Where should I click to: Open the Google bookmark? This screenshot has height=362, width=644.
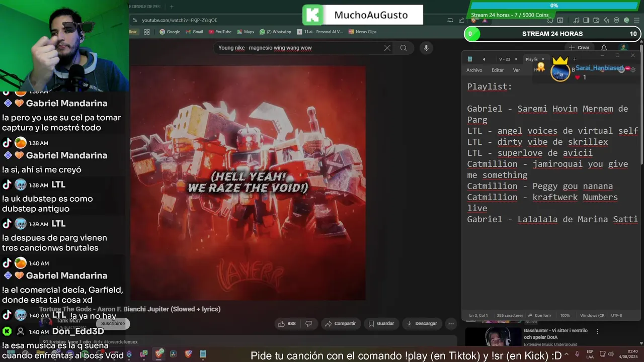[x=170, y=32]
